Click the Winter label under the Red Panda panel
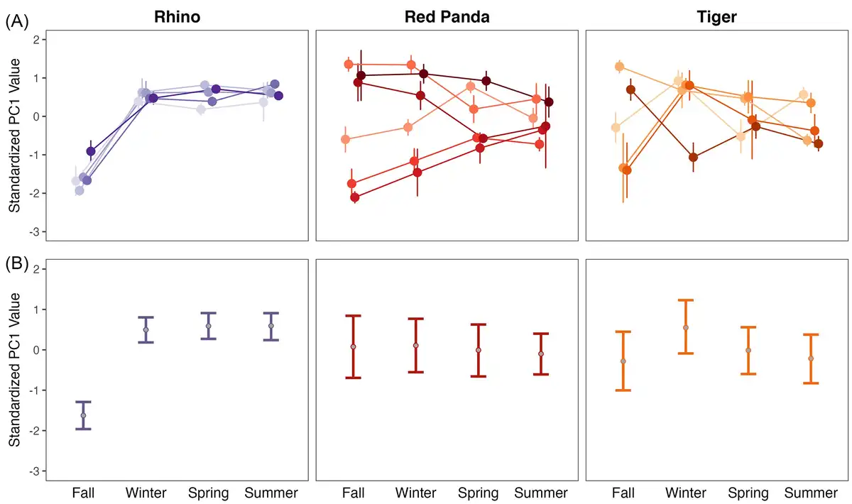The width and height of the screenshot is (852, 504). pyautogui.click(x=415, y=493)
